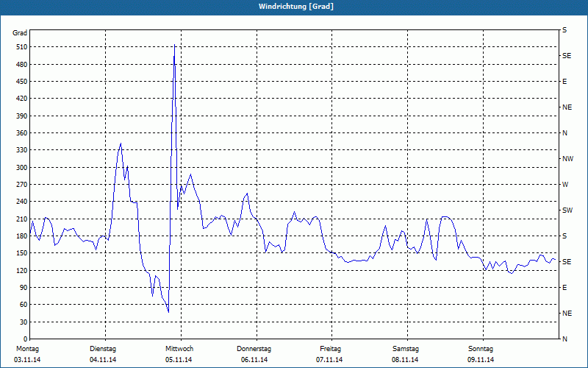This screenshot has height=368, width=588.
Task: Select the 30 y-axis value
Action: click(24, 322)
